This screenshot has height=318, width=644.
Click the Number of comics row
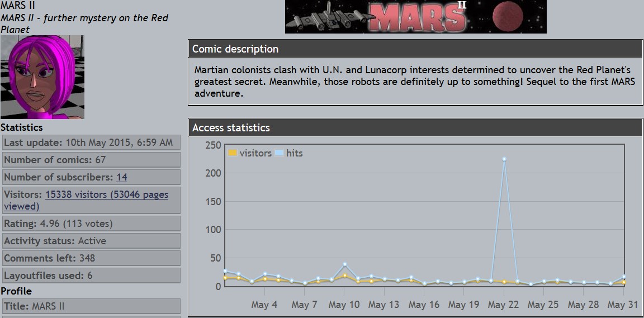pyautogui.click(x=91, y=160)
